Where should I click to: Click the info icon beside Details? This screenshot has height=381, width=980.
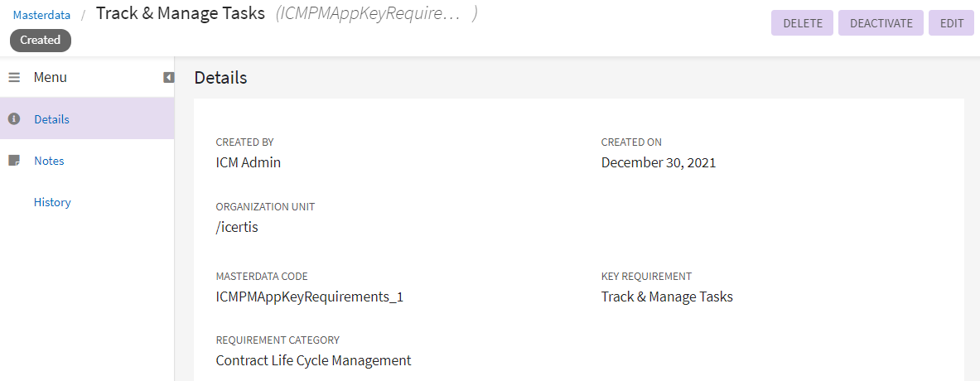click(13, 119)
